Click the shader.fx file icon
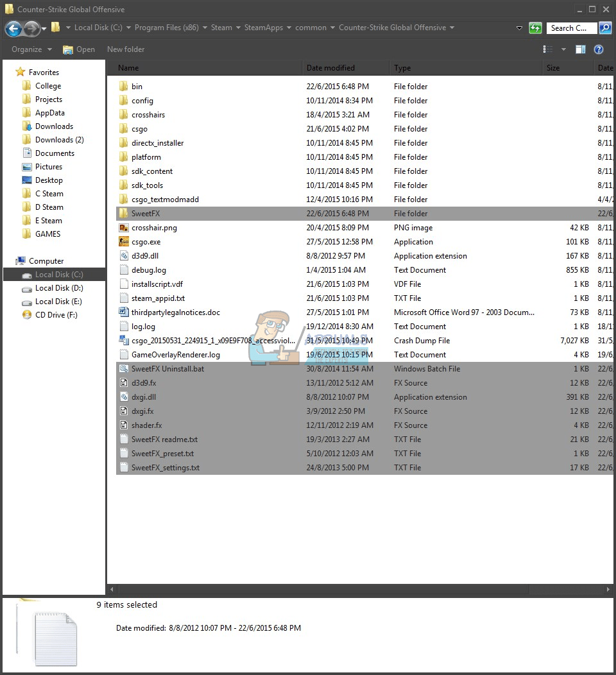 point(124,425)
